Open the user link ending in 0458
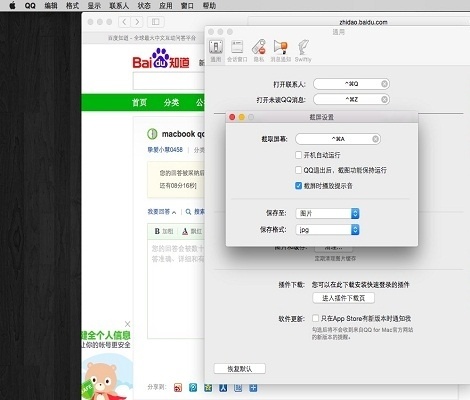Viewport: 470px width, 400px height. click(x=165, y=150)
